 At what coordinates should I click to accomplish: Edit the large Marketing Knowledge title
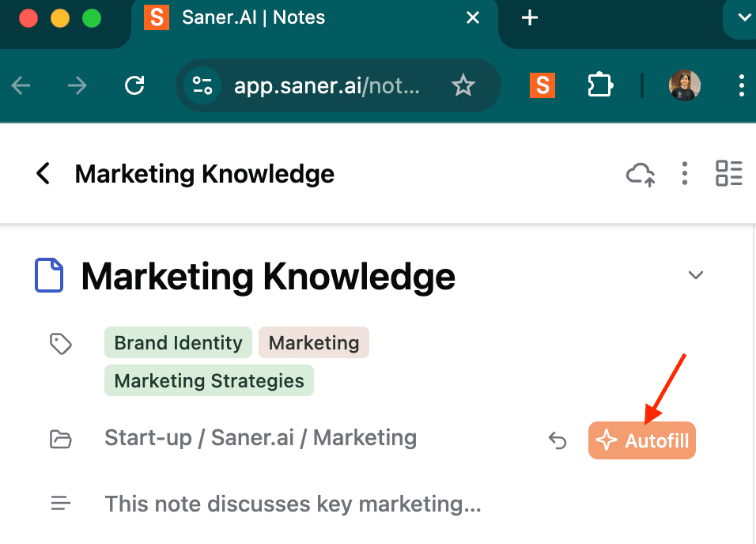click(268, 276)
